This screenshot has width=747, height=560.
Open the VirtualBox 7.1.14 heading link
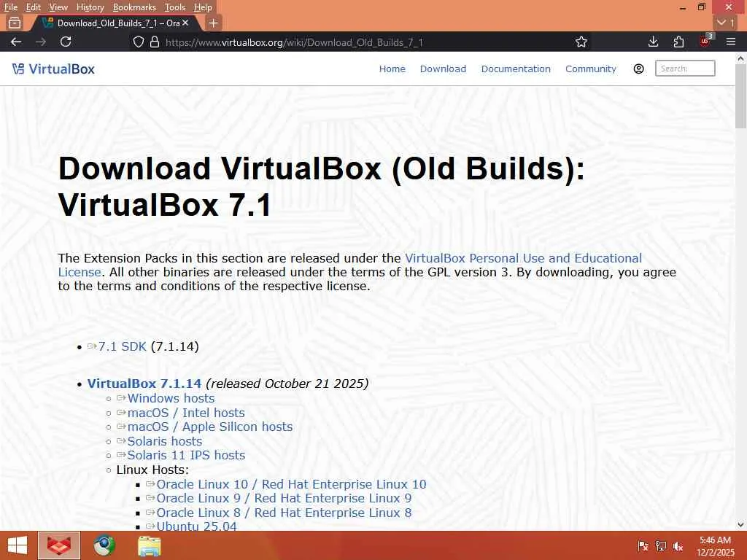pos(144,384)
